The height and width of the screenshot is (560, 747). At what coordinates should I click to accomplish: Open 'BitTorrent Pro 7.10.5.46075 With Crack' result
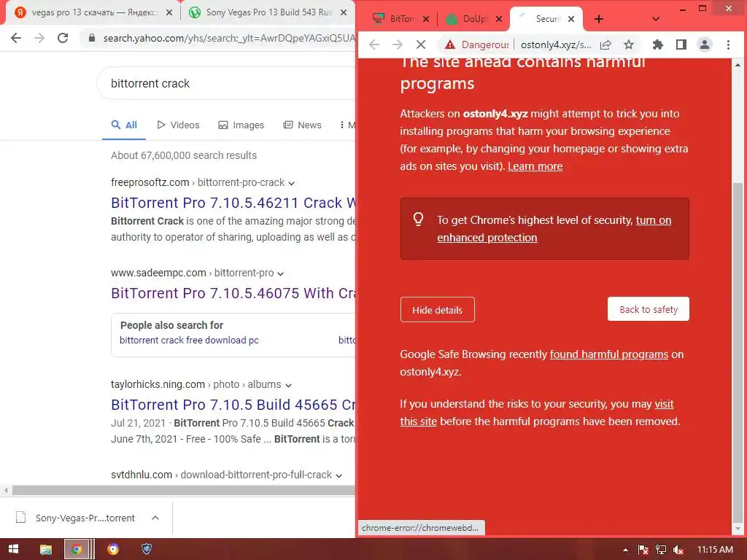click(233, 293)
